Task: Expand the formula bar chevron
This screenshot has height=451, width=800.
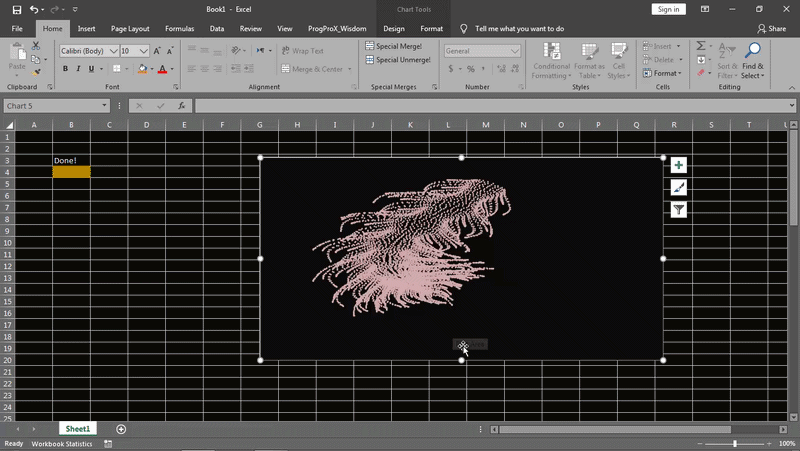Action: [x=791, y=106]
